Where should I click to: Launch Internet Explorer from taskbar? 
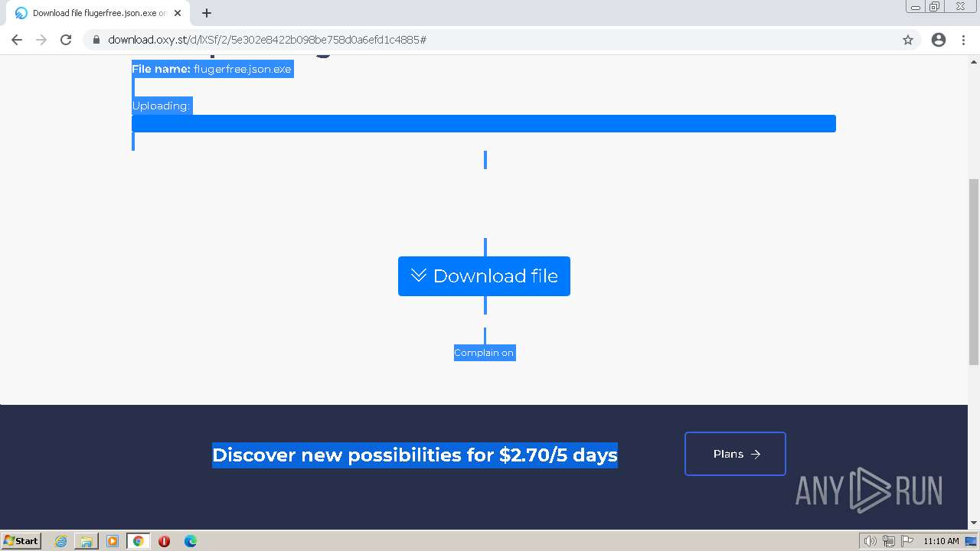pyautogui.click(x=61, y=541)
